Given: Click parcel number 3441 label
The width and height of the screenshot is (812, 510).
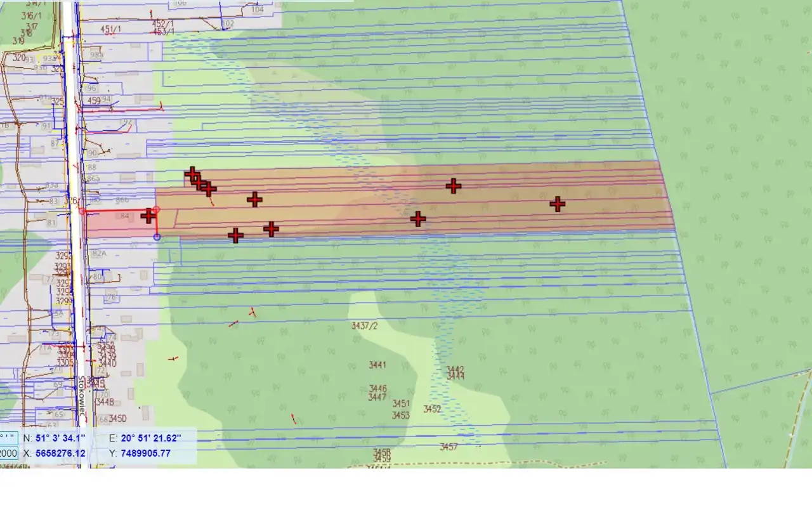Looking at the screenshot, I should pos(377,365).
